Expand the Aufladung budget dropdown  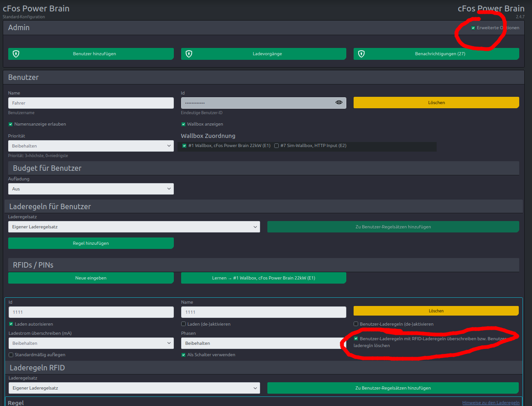point(91,189)
